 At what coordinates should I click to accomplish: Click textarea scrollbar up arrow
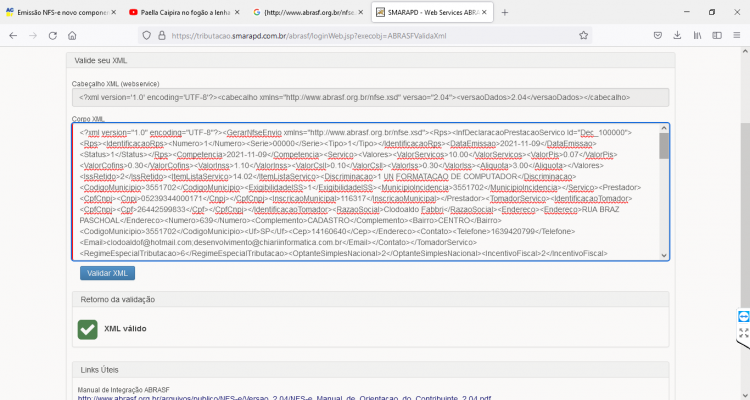tap(664, 128)
